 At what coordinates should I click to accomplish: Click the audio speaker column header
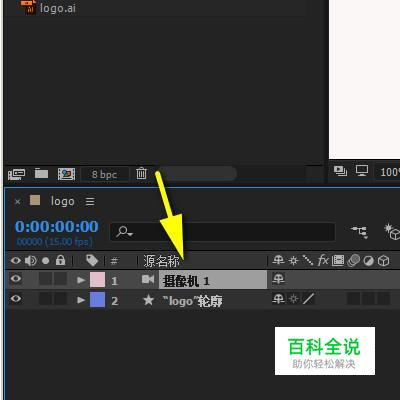coord(31,260)
